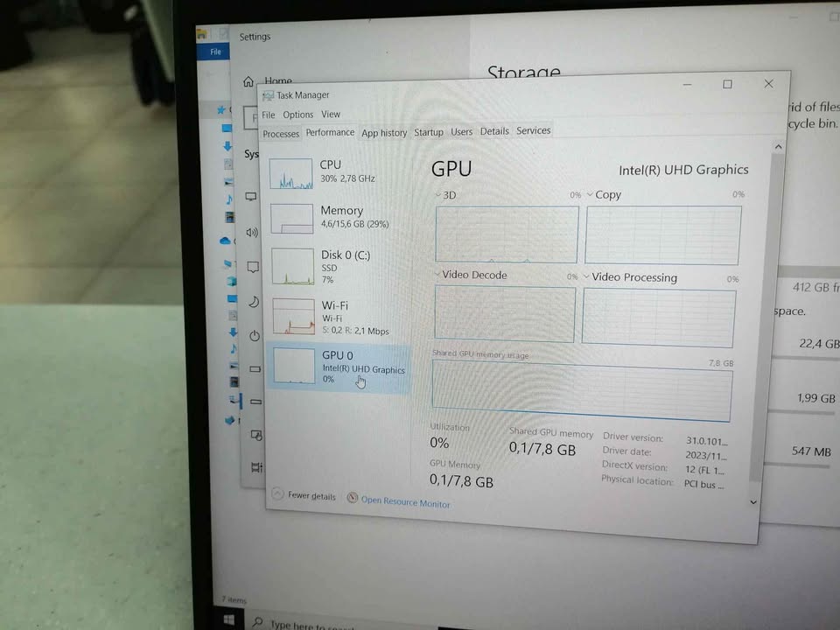Click the Open Resource Monitor link
Viewport: 840px width, 630px height.
tap(406, 503)
